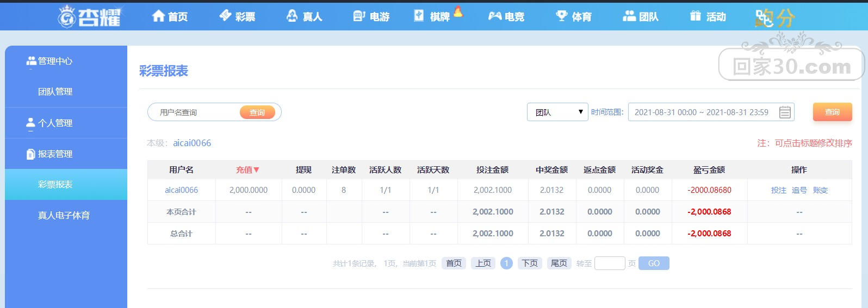868x308 pixels.
Task: Open the 团队 dropdown selector
Action: coord(557,112)
